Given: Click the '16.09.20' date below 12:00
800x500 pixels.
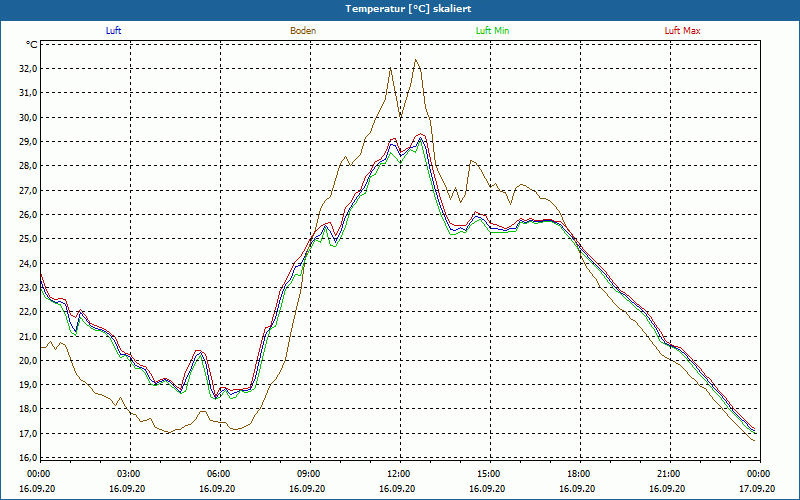Looking at the screenshot, I should coord(397,488).
